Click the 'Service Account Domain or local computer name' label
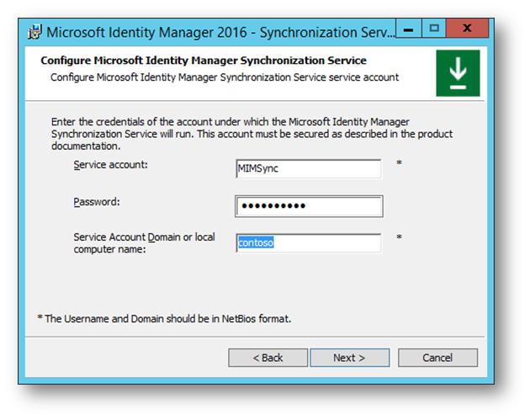This screenshot has width=530, height=420. coord(145,243)
